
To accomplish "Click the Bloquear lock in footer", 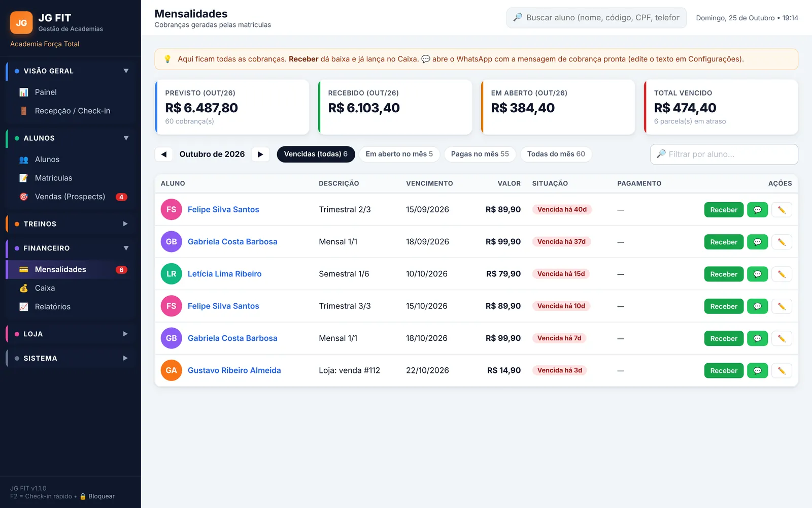I will click(x=97, y=496).
